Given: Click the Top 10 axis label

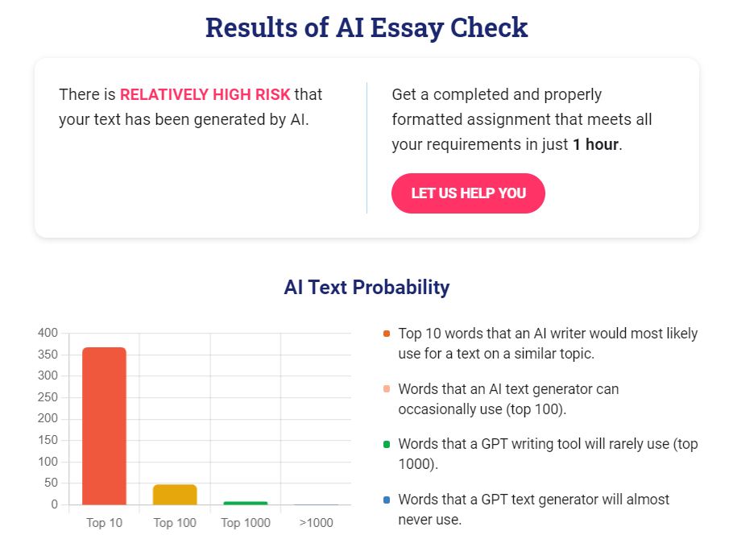Looking at the screenshot, I should 104,523.
